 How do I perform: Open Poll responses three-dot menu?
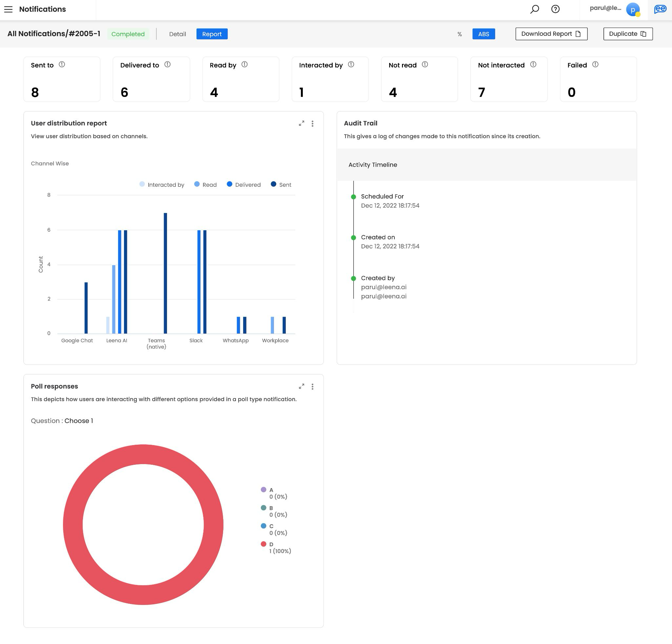(312, 386)
